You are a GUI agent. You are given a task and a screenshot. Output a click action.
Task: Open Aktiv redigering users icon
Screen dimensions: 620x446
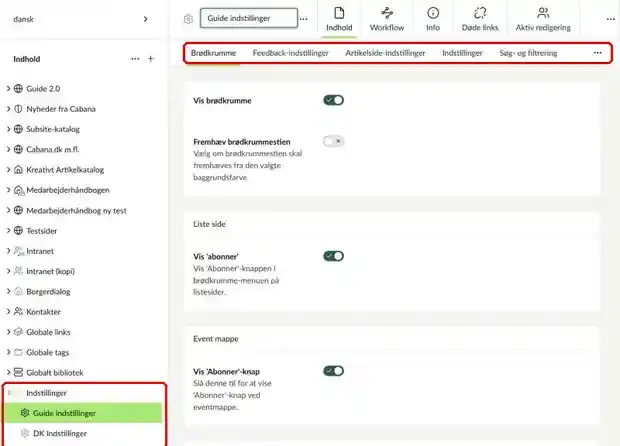(543, 13)
